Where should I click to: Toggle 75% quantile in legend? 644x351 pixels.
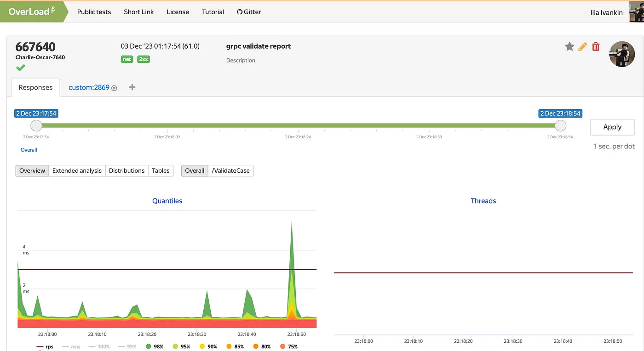point(288,346)
